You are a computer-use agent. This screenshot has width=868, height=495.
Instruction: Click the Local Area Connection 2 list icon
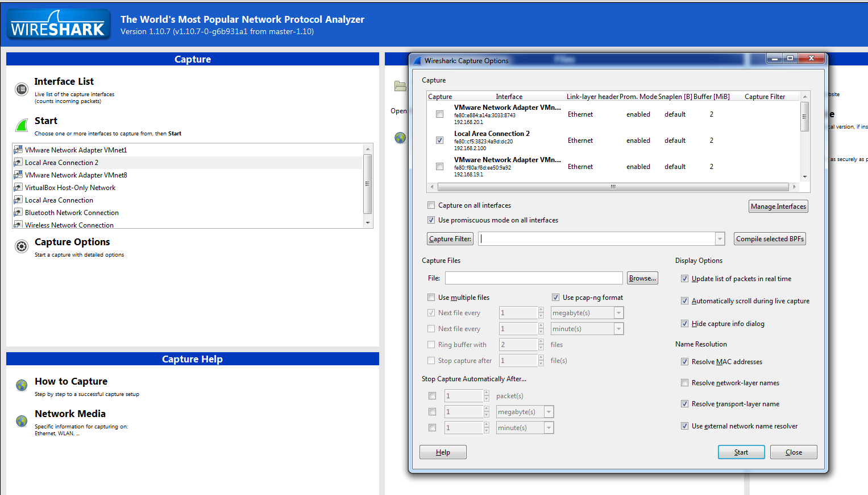click(x=18, y=162)
